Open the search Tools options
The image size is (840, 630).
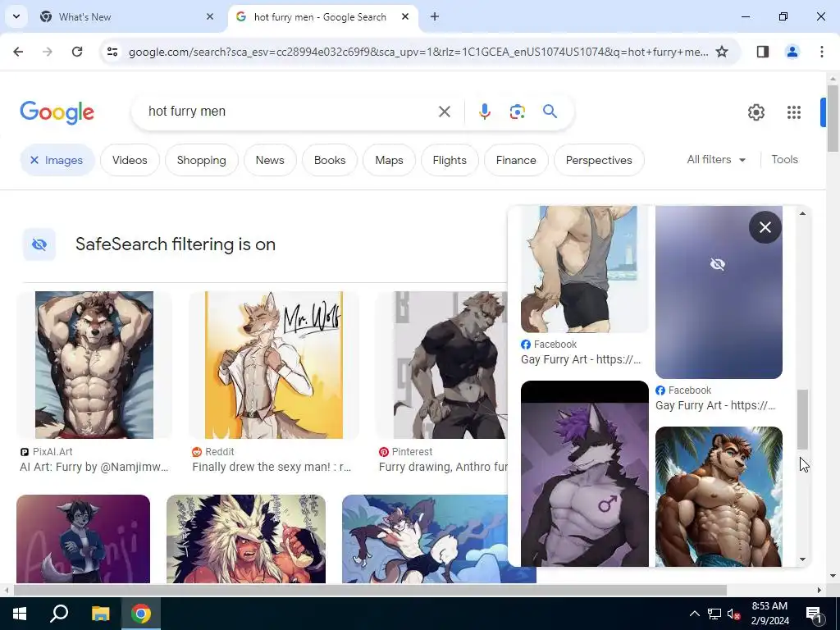[784, 160]
